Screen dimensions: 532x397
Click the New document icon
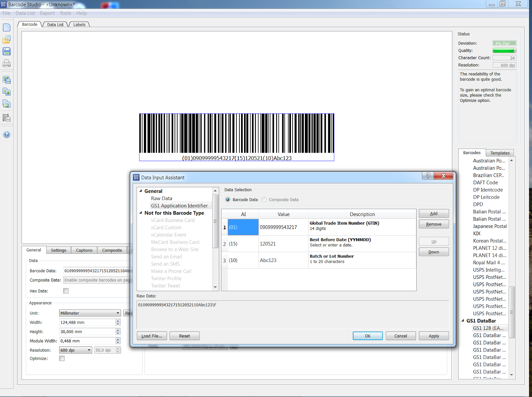pos(7,27)
